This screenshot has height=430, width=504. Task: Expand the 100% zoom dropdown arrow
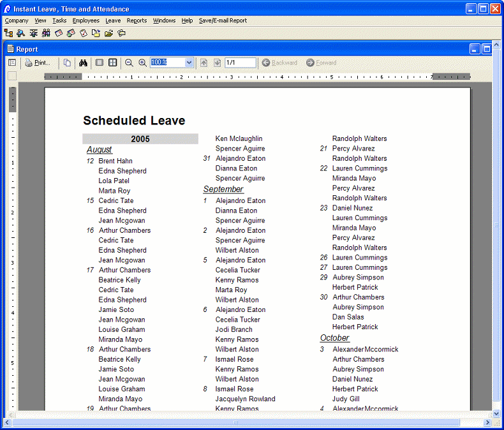189,63
